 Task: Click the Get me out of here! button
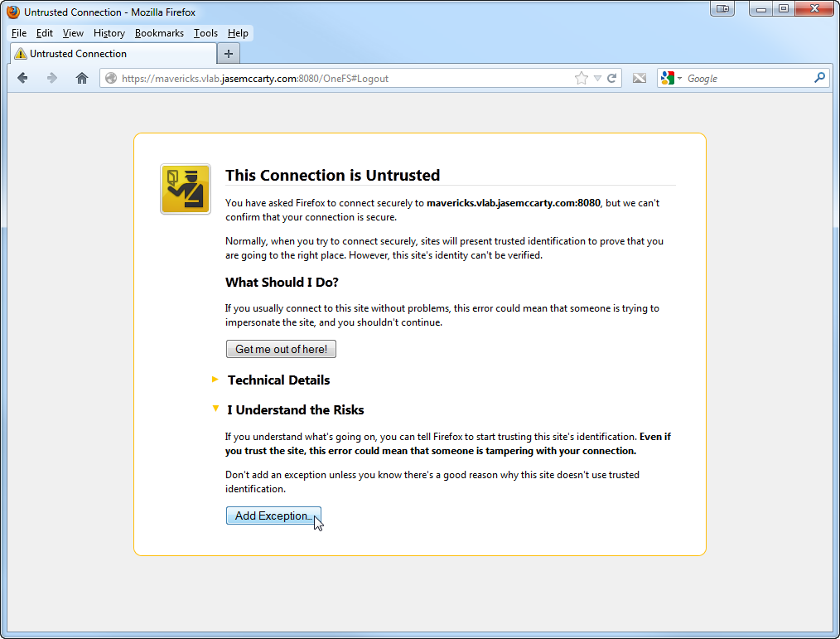pyautogui.click(x=281, y=349)
